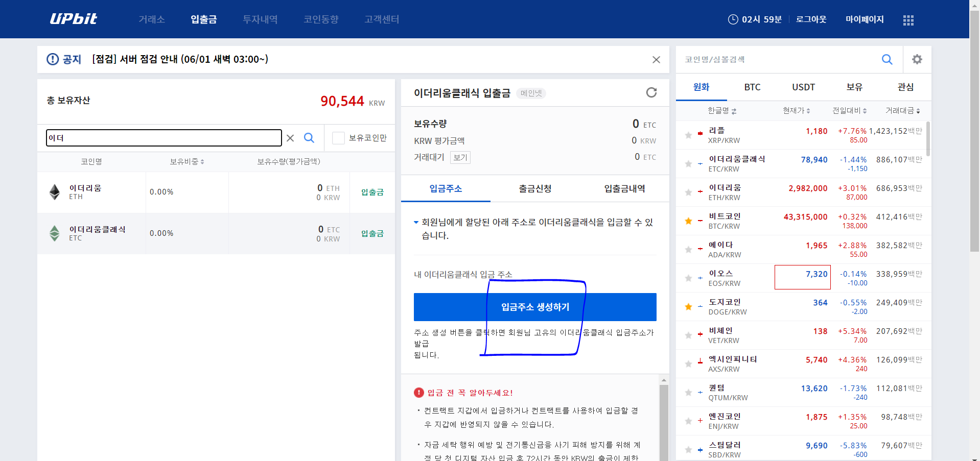Click 입출금 for 이더리움 ETH
Viewport: 980px width, 461px height.
(372, 192)
